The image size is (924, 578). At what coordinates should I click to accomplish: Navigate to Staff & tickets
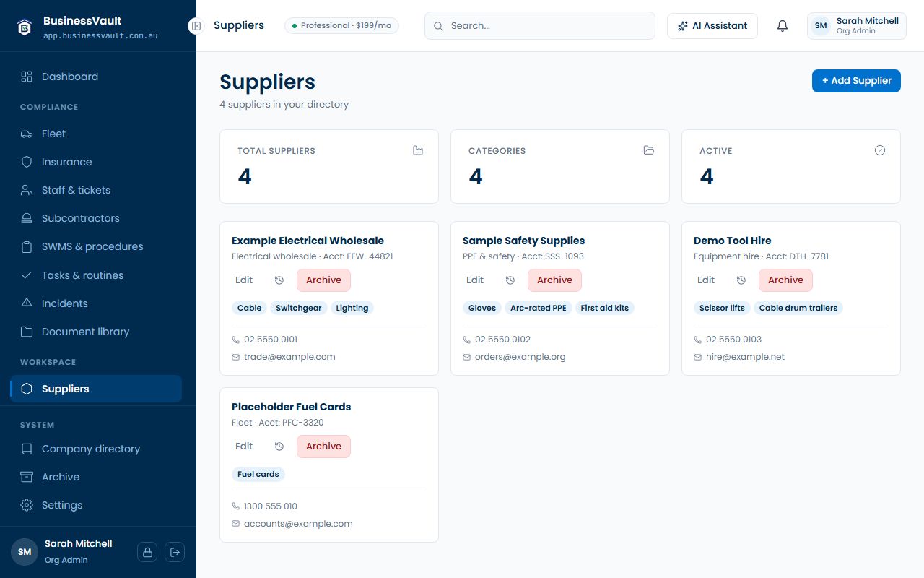pos(96,190)
